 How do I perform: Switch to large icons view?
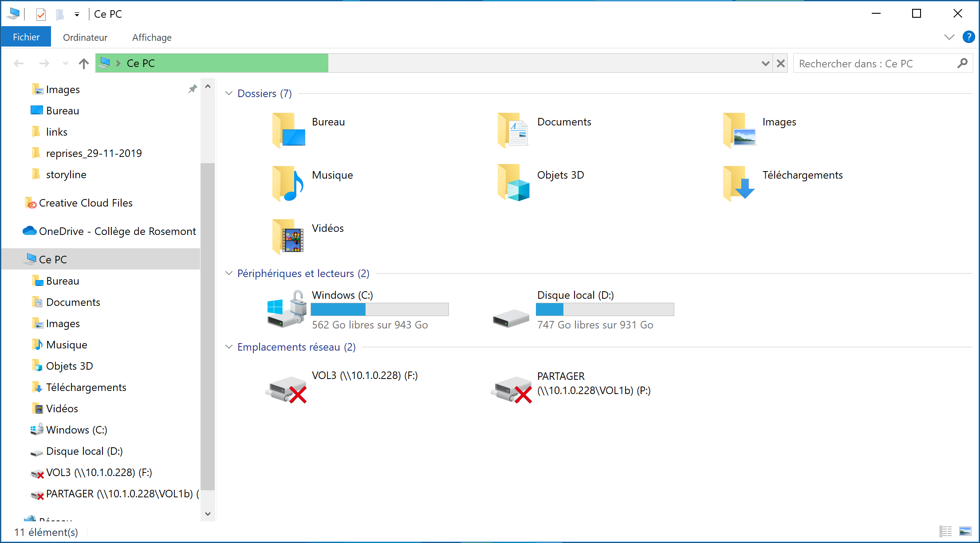pyautogui.click(x=965, y=531)
